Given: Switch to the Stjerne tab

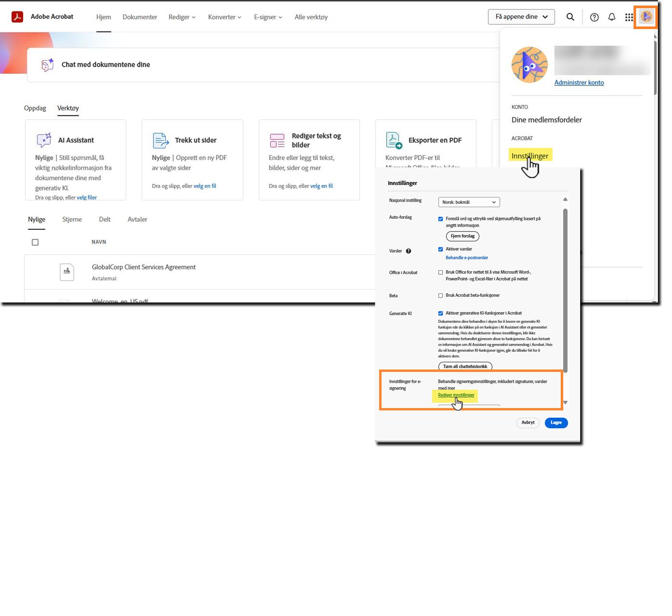Looking at the screenshot, I should coord(72,220).
